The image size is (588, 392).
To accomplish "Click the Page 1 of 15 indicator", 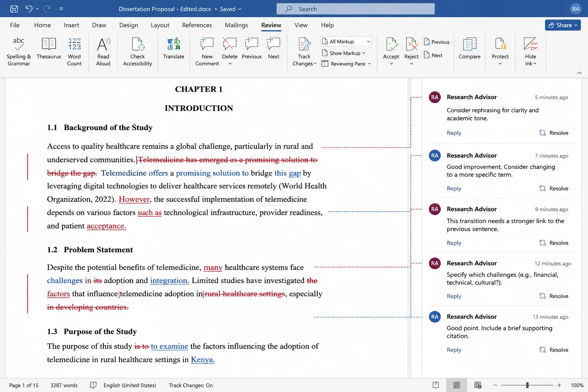I will [x=24, y=385].
